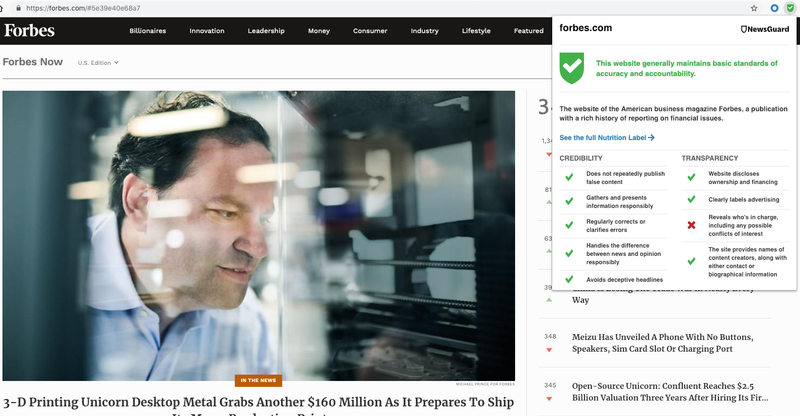Click checkmark for 'Gathers and presents information responsibly'
This screenshot has height=416, width=800.
pyautogui.click(x=569, y=201)
